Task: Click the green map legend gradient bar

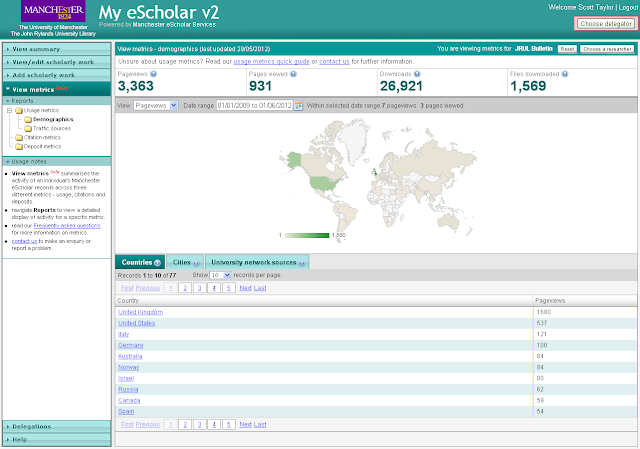Action: [307, 236]
